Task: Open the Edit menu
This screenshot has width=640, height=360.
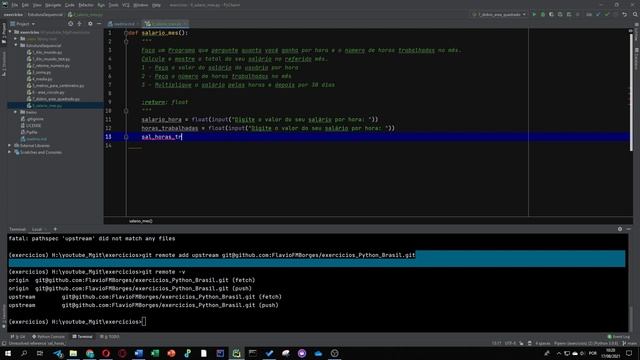Action: click(25, 5)
